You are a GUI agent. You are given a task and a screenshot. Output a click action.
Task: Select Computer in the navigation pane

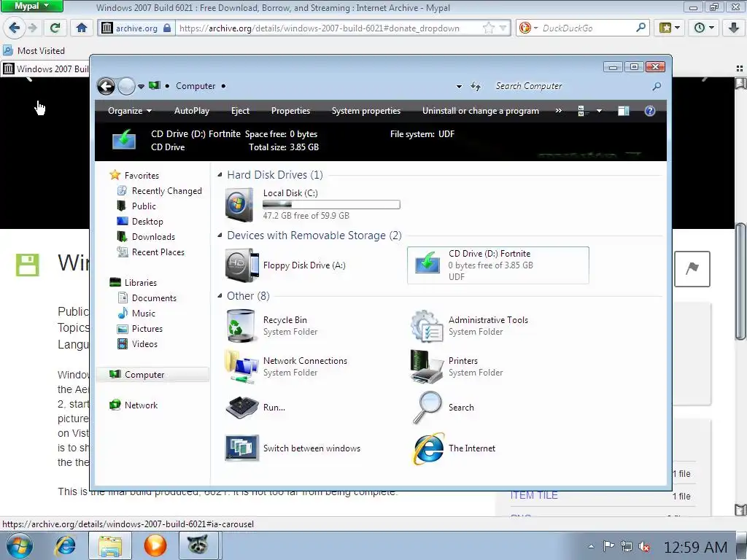(x=152, y=375)
